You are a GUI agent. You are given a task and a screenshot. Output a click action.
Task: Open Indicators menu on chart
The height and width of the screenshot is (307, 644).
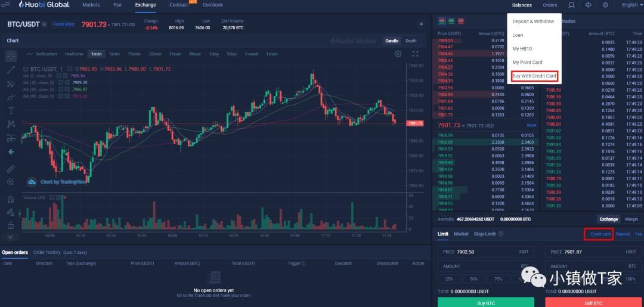pyautogui.click(x=42, y=54)
